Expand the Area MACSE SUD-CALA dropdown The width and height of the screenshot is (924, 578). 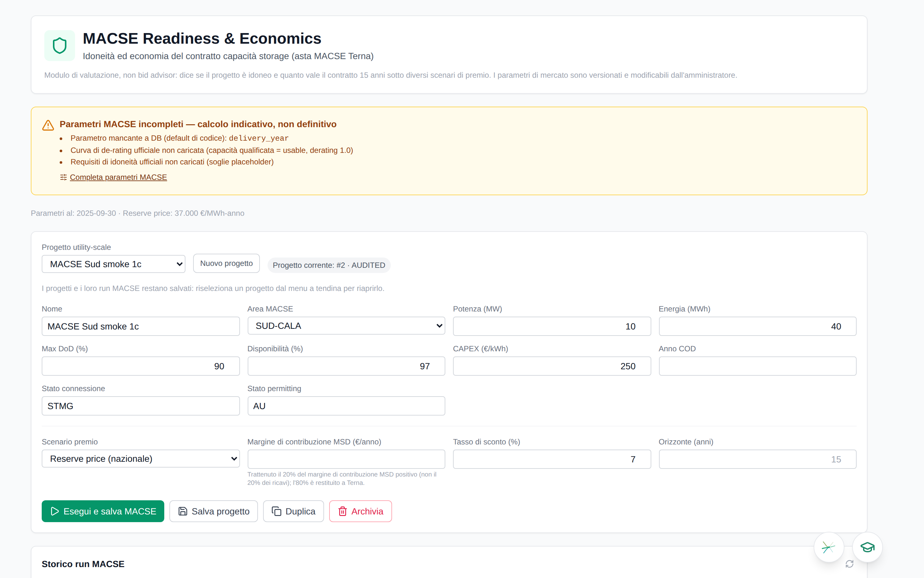pyautogui.click(x=346, y=326)
